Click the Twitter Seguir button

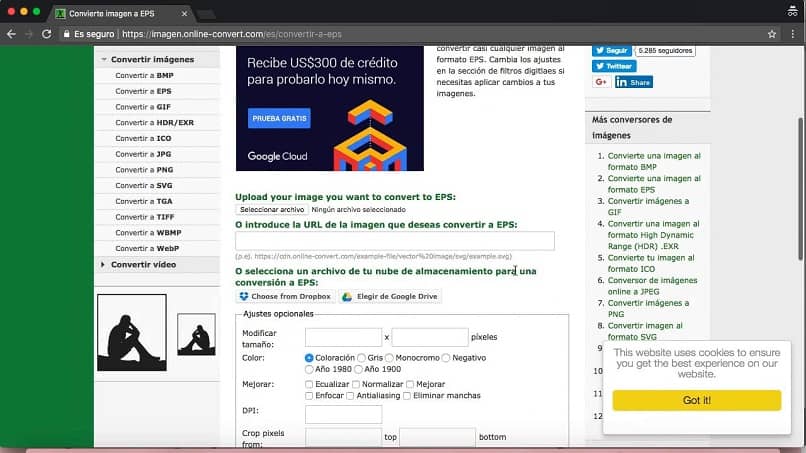(x=610, y=50)
